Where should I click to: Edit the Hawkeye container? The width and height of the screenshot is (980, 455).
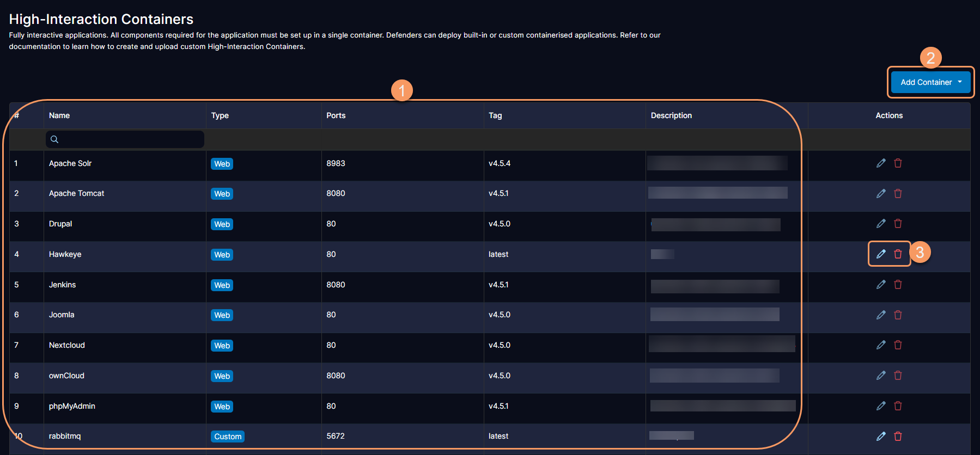880,254
